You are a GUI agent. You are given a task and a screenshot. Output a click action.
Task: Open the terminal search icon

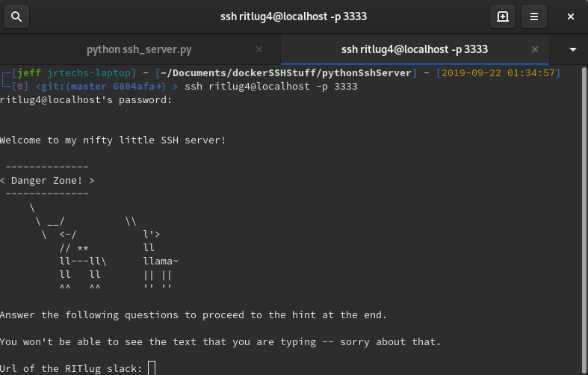(x=17, y=16)
